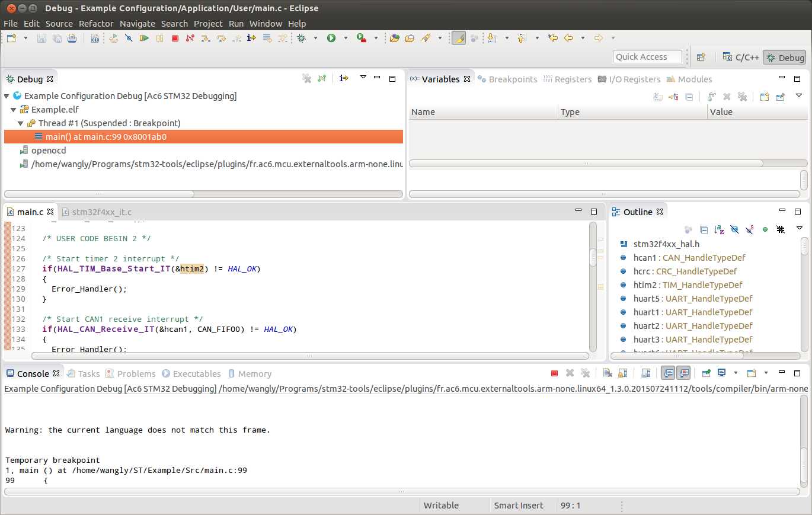
Task: Switch to the Modules tab
Action: point(689,79)
